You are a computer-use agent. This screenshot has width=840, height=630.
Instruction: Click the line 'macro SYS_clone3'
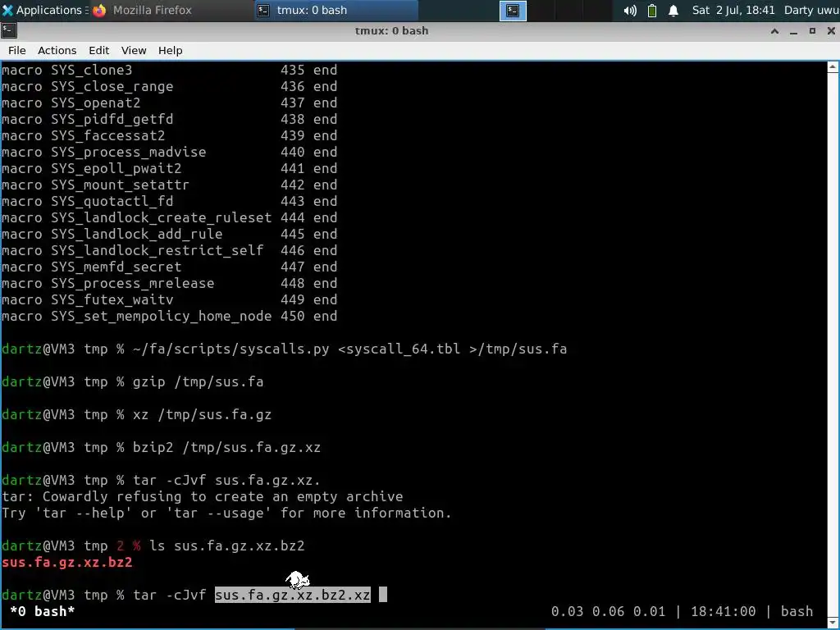point(169,71)
